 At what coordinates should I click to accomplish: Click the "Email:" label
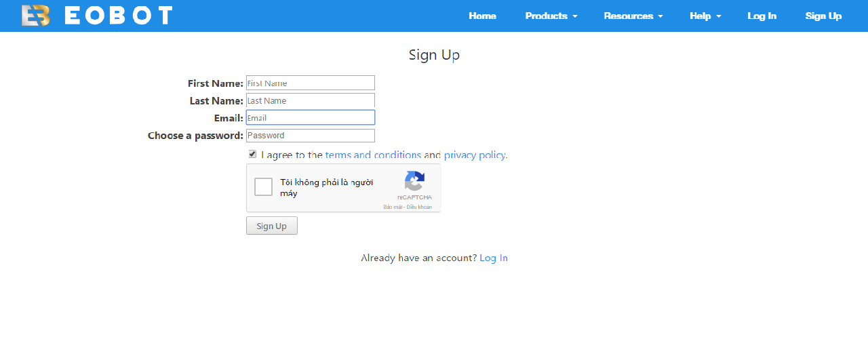[229, 118]
